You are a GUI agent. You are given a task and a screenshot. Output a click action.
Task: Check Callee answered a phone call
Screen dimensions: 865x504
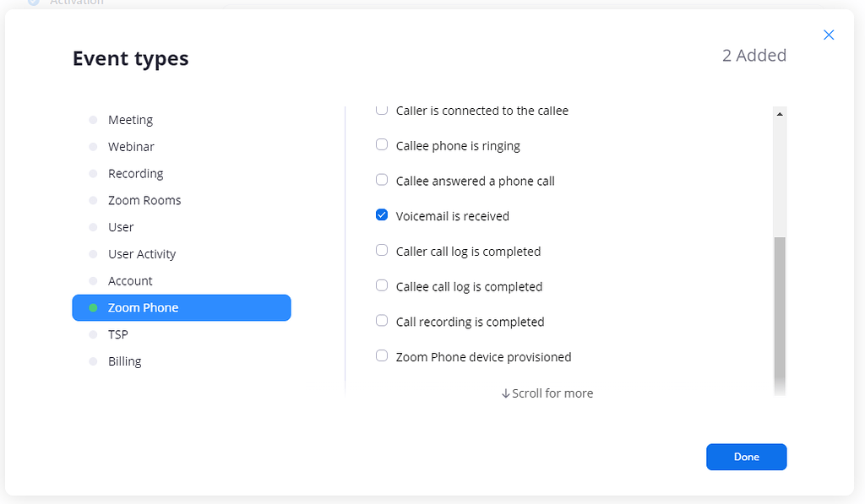381,180
